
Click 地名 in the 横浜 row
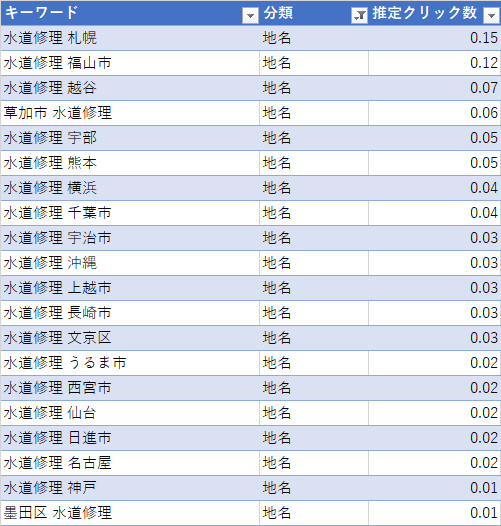coord(277,188)
